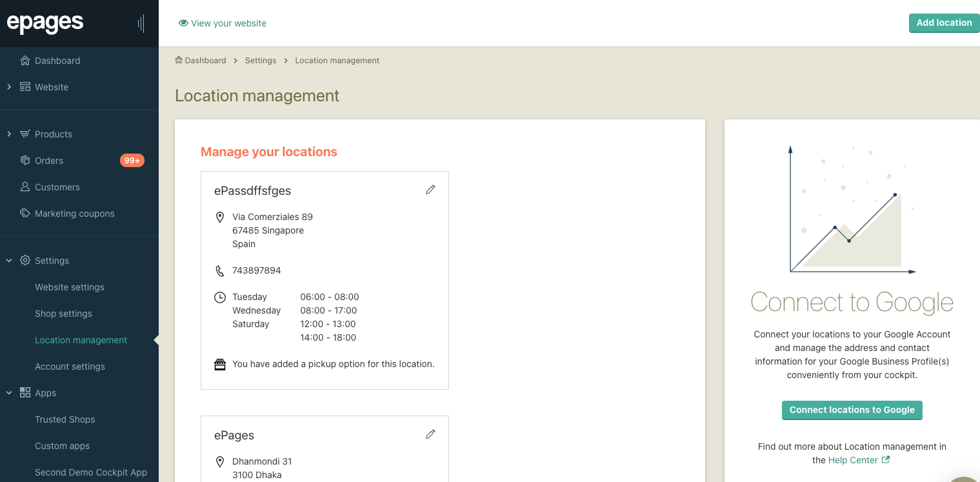Click the Marketing coupons tag icon
This screenshot has height=482, width=980.
coord(25,214)
